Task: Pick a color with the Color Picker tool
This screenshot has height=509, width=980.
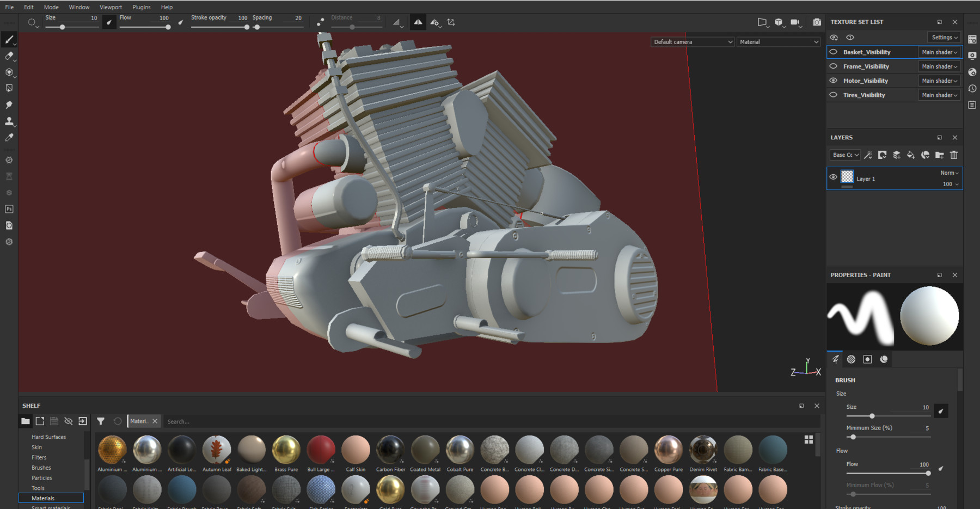Action: pos(9,138)
